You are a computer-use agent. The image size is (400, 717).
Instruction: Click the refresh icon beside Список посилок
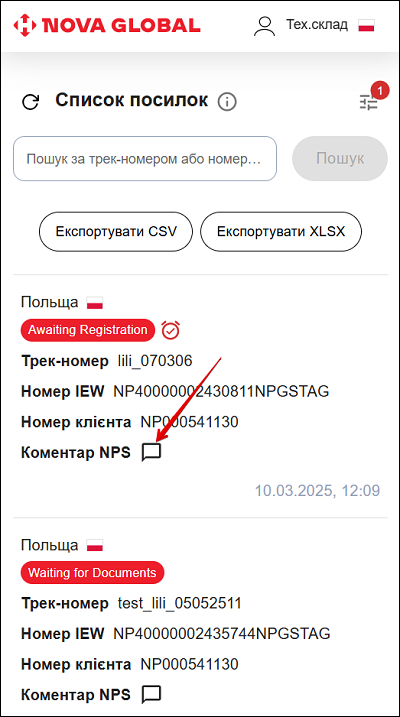pos(31,102)
